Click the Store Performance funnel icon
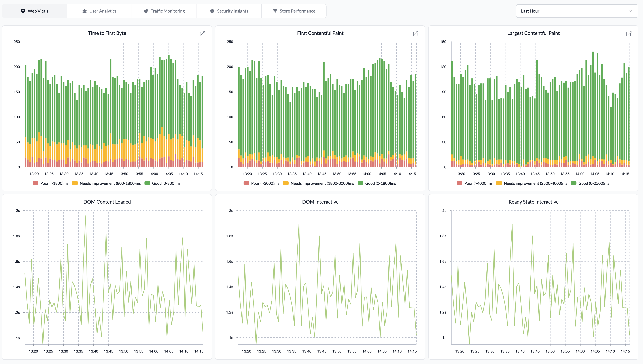This screenshot has height=364, width=643. point(275,11)
